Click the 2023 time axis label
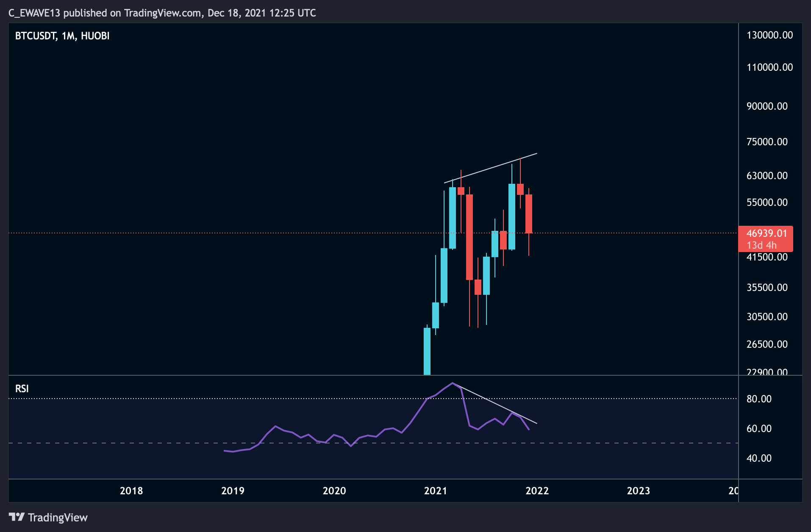Image resolution: width=811 pixels, height=532 pixels. pos(639,491)
